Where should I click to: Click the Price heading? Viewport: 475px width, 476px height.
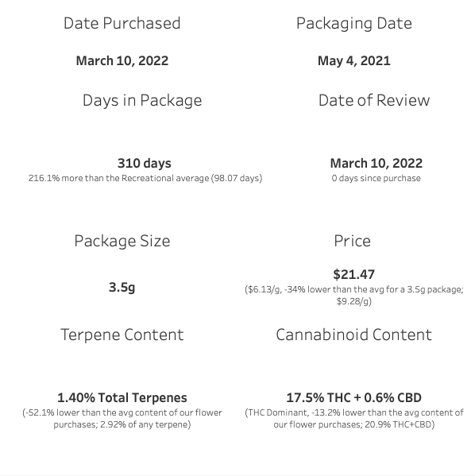click(x=352, y=241)
